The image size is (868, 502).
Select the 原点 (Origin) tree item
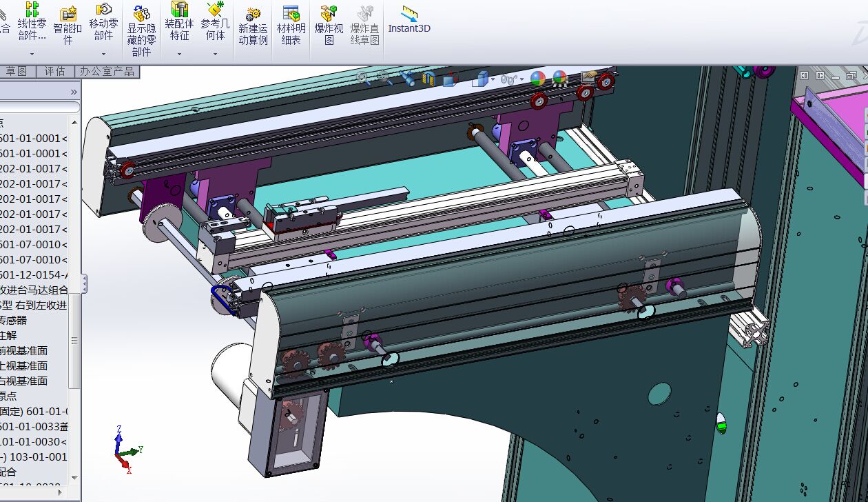coord(8,396)
